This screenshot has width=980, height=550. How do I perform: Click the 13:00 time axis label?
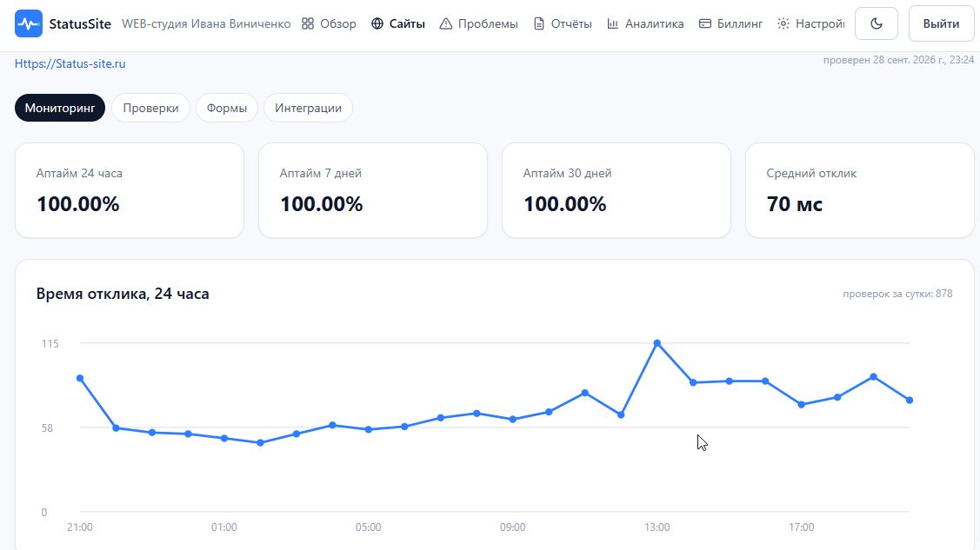tap(657, 527)
